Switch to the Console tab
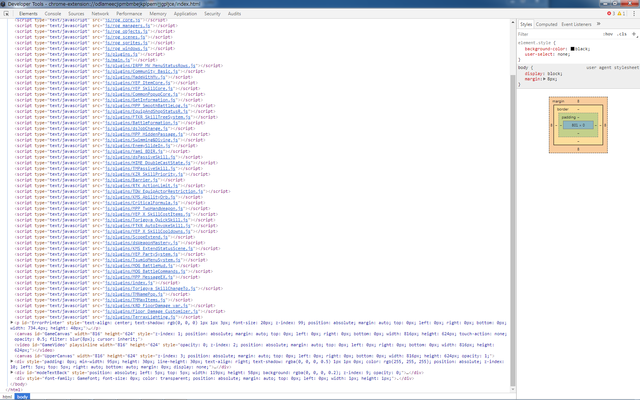640x400 pixels. pyautogui.click(x=53, y=13)
